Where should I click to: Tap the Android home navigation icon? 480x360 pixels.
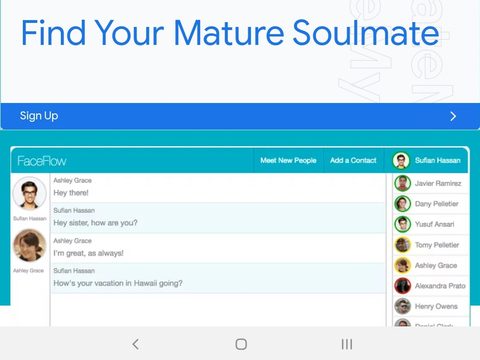241,344
